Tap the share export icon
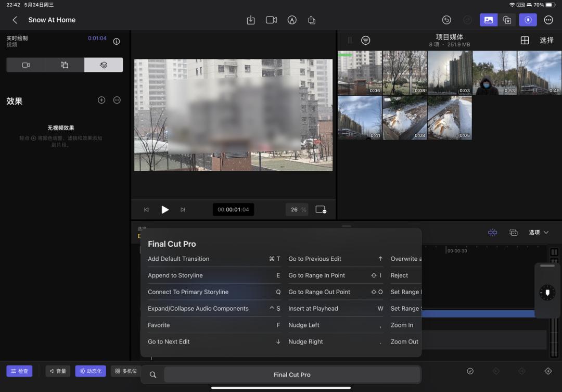 pyautogui.click(x=312, y=20)
